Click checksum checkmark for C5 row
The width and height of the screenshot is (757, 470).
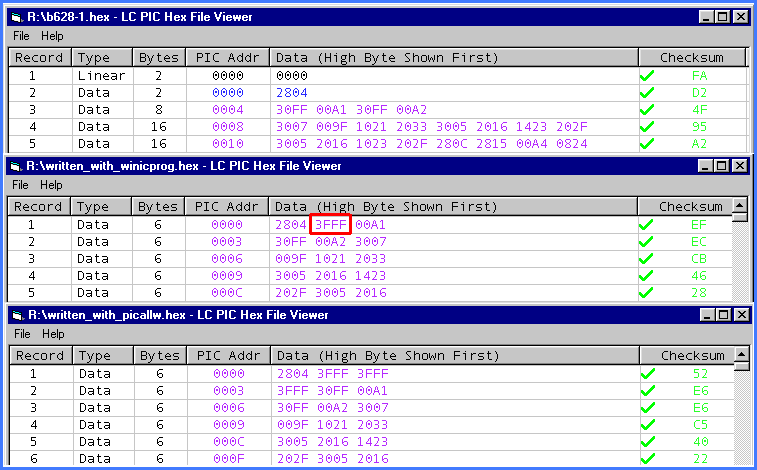coord(648,425)
